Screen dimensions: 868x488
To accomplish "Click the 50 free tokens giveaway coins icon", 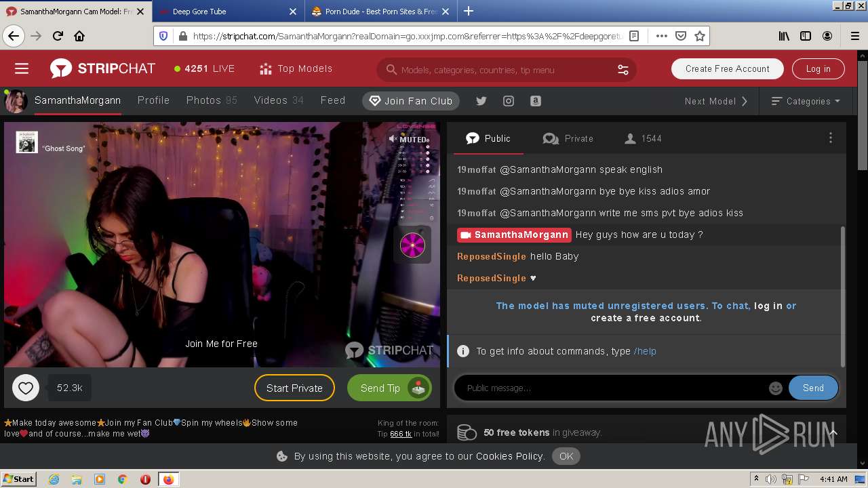I will pos(466,432).
